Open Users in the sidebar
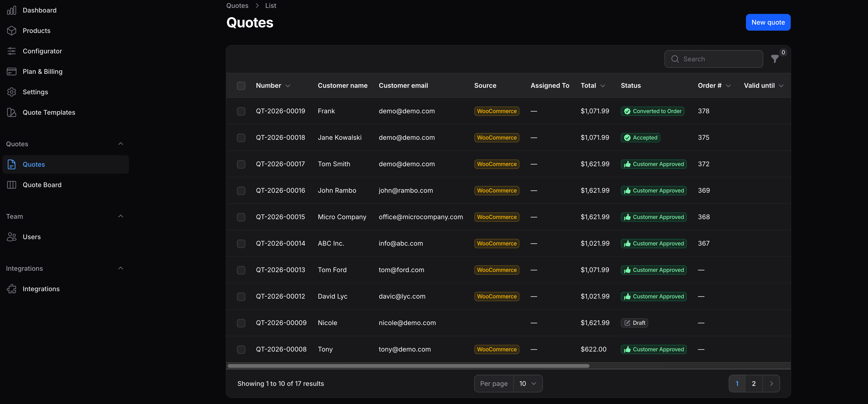868x404 pixels. [x=65, y=237]
